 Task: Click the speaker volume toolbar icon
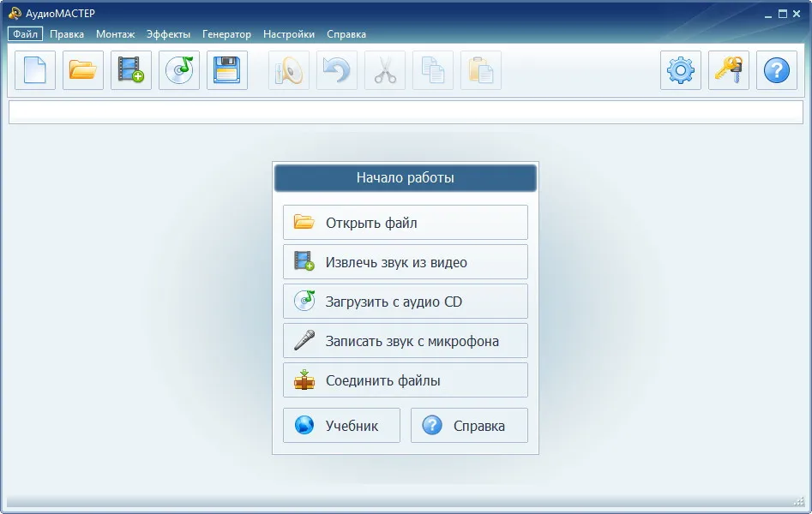(x=289, y=70)
